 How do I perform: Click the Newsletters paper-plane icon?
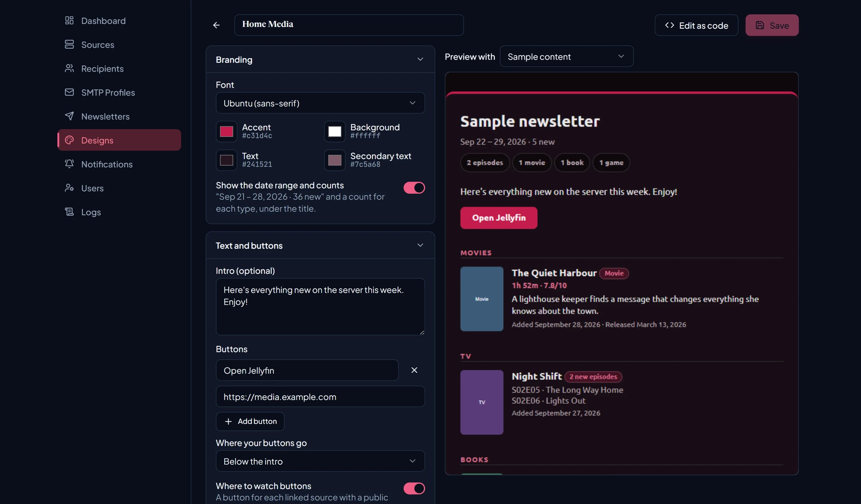(69, 116)
